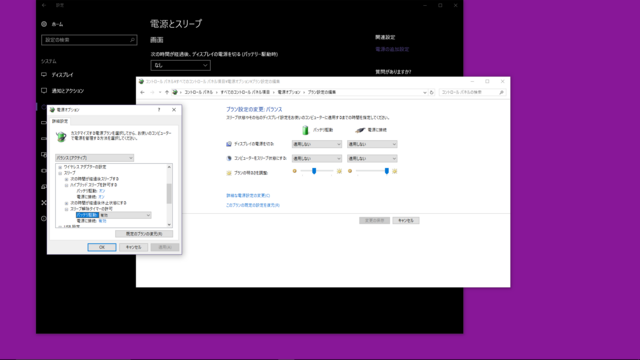Screen dimensions: 640x360
Task: Collapse スリープ解除タイマーの許可 node
Action: pos(66,209)
